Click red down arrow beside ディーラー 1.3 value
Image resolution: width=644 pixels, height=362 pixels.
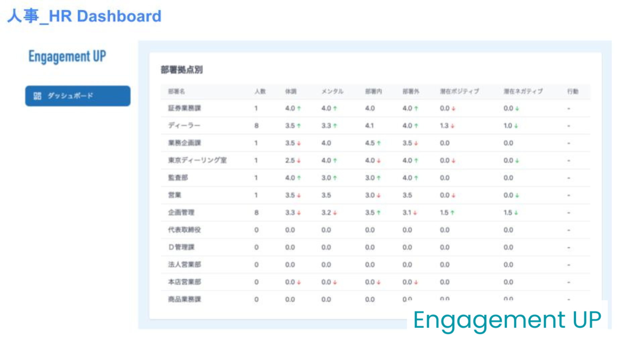tap(452, 126)
